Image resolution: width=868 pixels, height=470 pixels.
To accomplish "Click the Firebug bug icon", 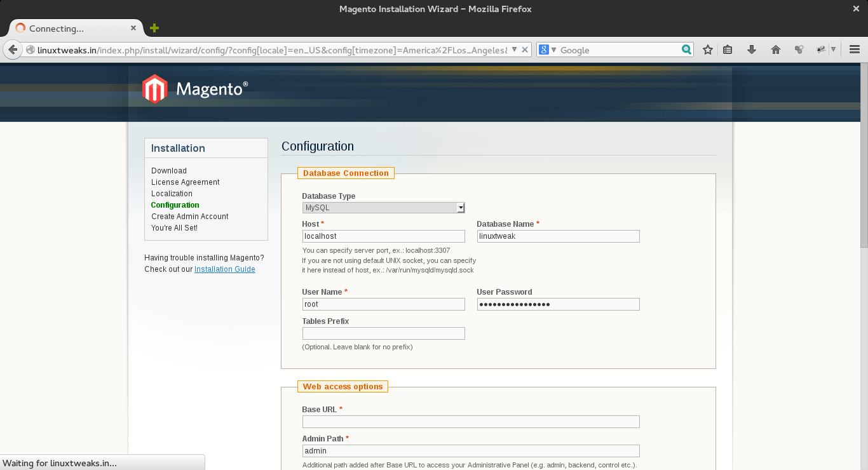I will (x=821, y=50).
